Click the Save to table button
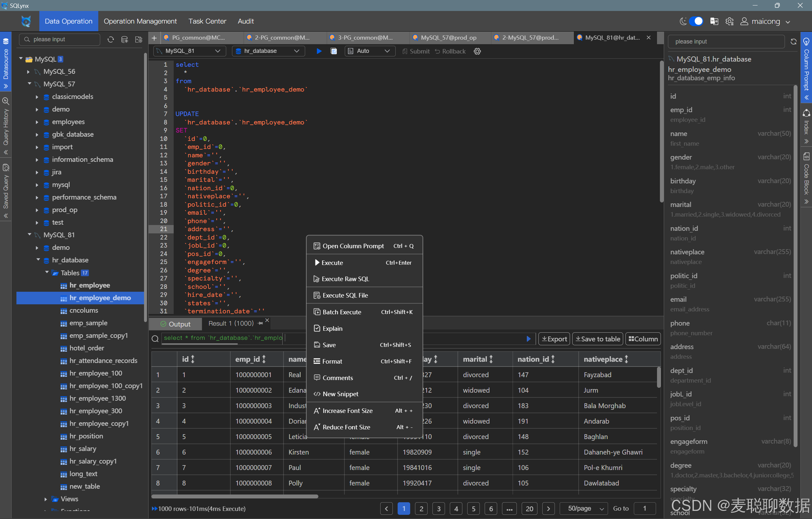This screenshot has height=519, width=812. point(597,339)
